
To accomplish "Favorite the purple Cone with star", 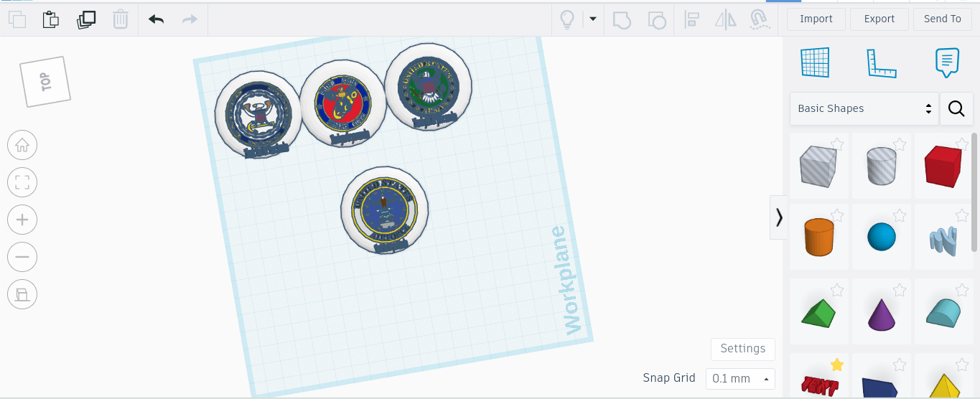I will pos(900,290).
